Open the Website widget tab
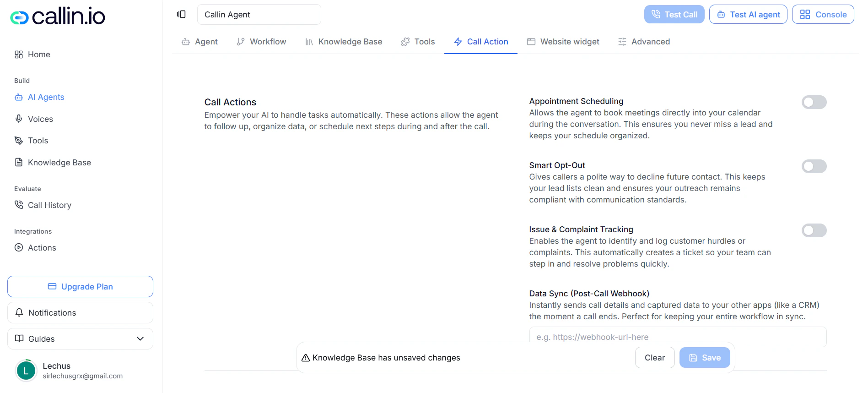This screenshot has width=868, height=393. click(563, 42)
